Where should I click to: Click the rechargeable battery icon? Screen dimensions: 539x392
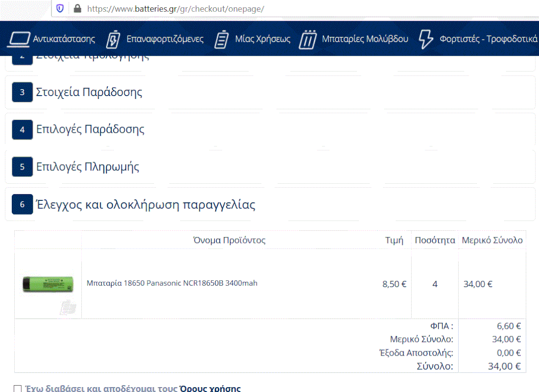[113, 39]
